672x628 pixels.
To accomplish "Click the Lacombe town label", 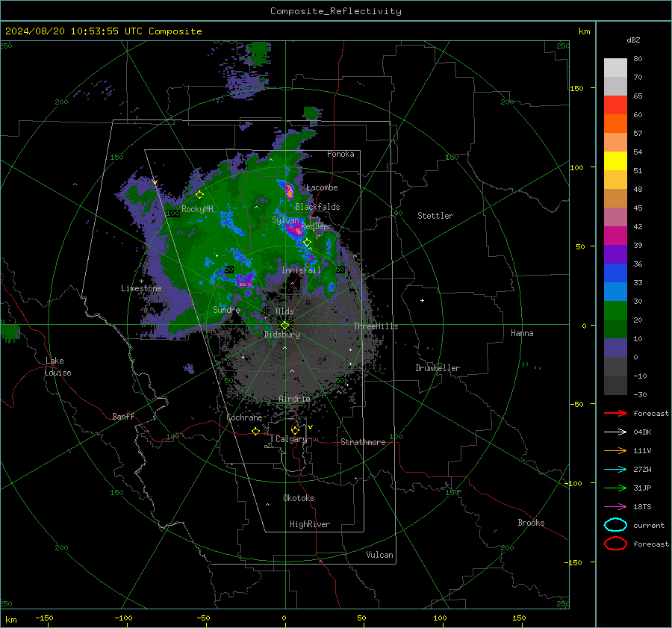I will [x=322, y=187].
